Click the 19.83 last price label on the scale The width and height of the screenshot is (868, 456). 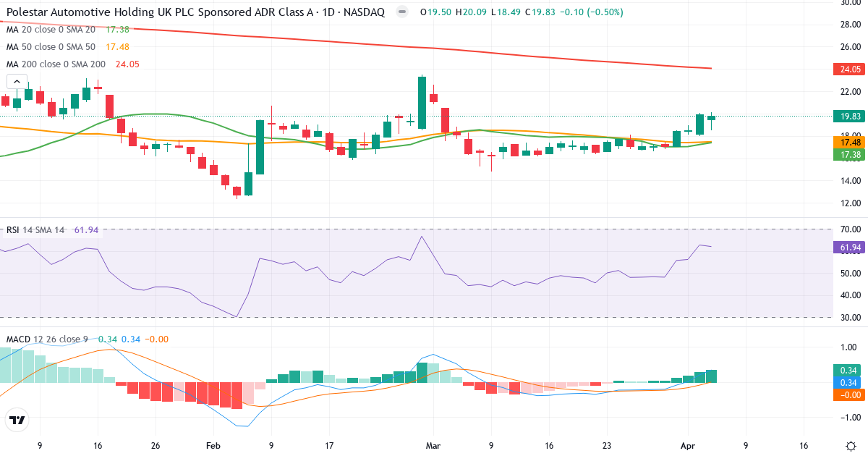pyautogui.click(x=848, y=116)
